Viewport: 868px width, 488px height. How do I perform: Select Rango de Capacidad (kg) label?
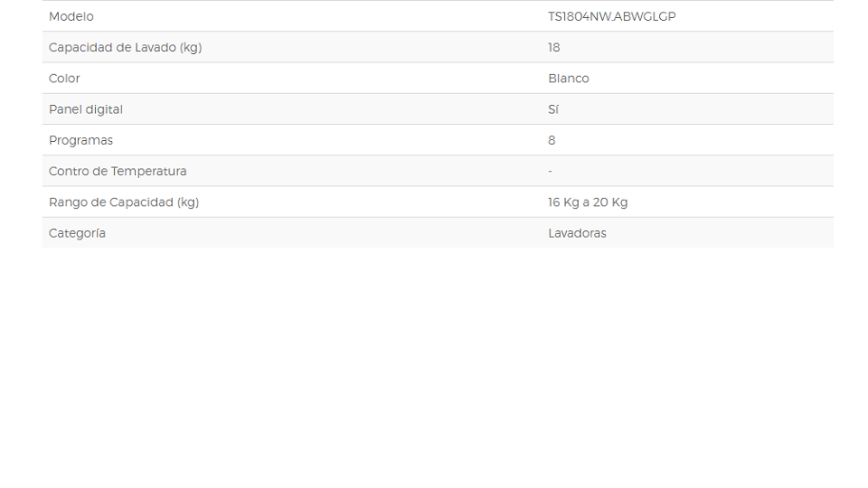[124, 202]
